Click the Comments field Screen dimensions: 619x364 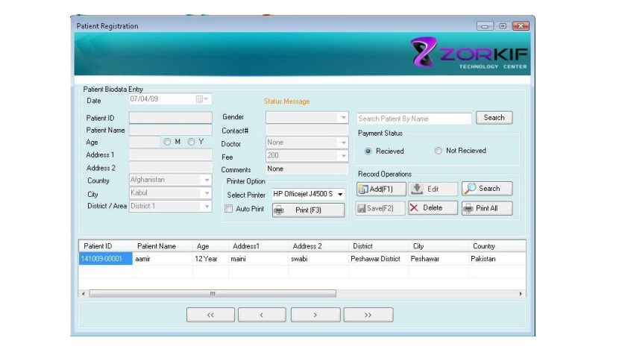(307, 169)
